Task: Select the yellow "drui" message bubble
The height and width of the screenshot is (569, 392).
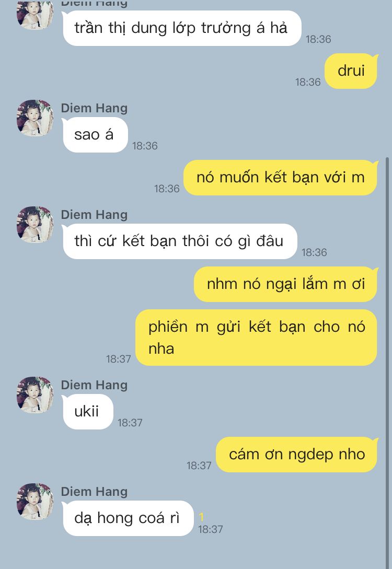Action: tap(351, 71)
